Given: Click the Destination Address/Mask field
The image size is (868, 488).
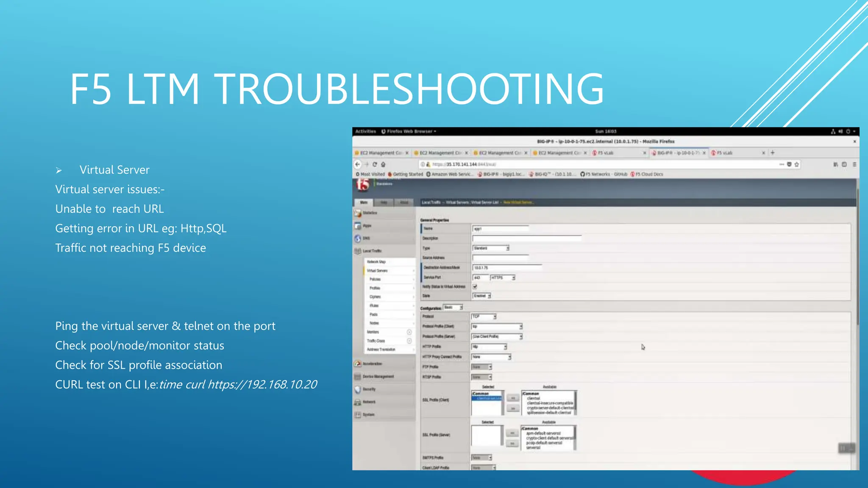Looking at the screenshot, I should (x=507, y=268).
